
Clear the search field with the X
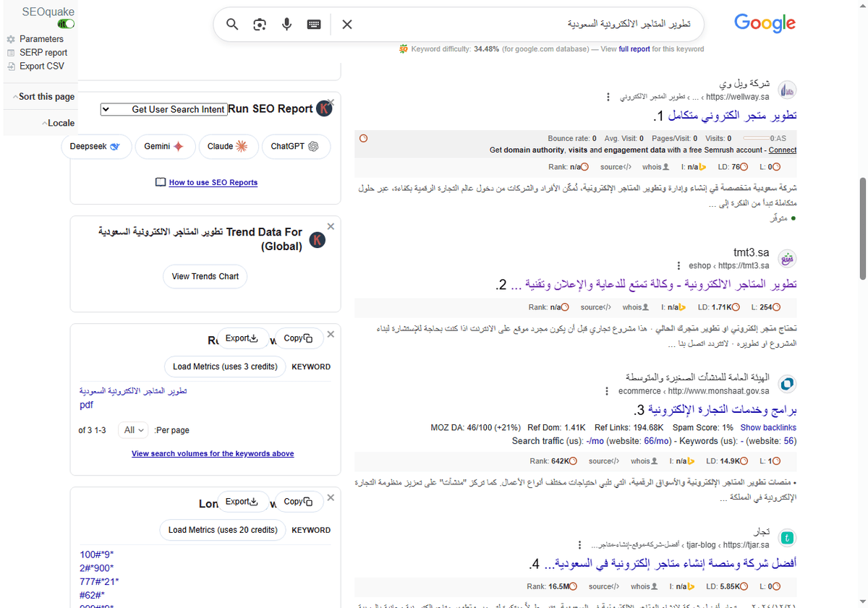pos(346,24)
